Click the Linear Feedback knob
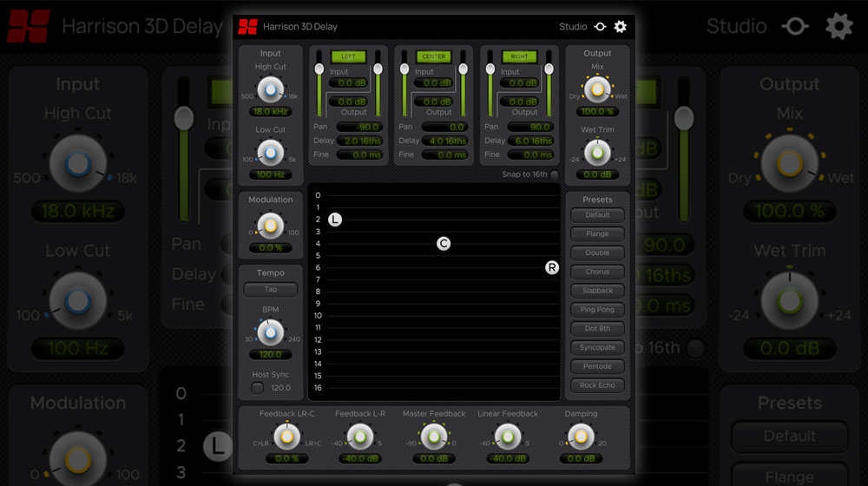 pos(508,437)
